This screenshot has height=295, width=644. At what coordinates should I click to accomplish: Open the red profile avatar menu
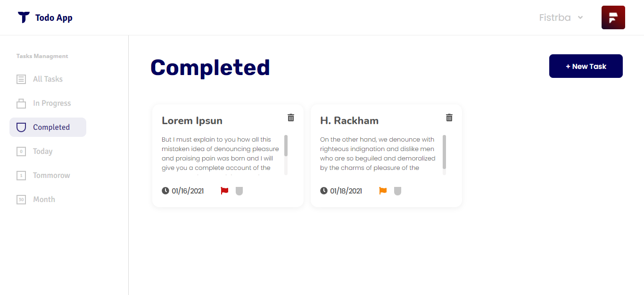click(x=613, y=17)
